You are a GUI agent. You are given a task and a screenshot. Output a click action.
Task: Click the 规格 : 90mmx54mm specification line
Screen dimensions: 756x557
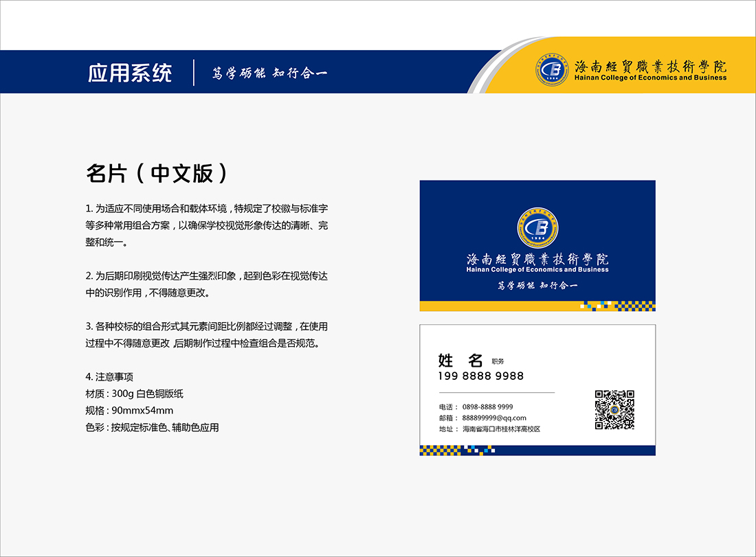point(129,411)
